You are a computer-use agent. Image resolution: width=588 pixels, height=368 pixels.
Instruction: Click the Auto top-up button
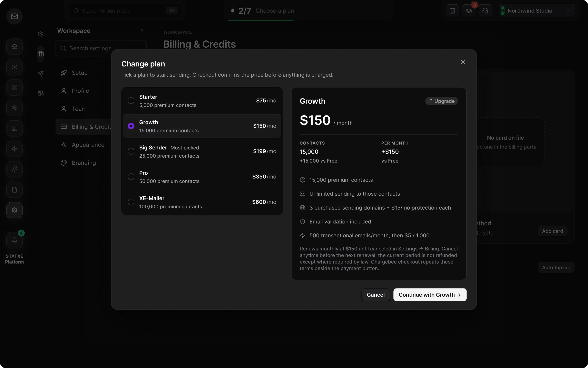[x=556, y=267]
